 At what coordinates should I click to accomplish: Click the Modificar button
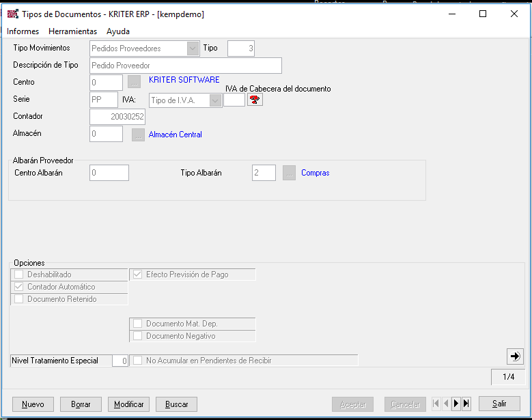tap(128, 404)
